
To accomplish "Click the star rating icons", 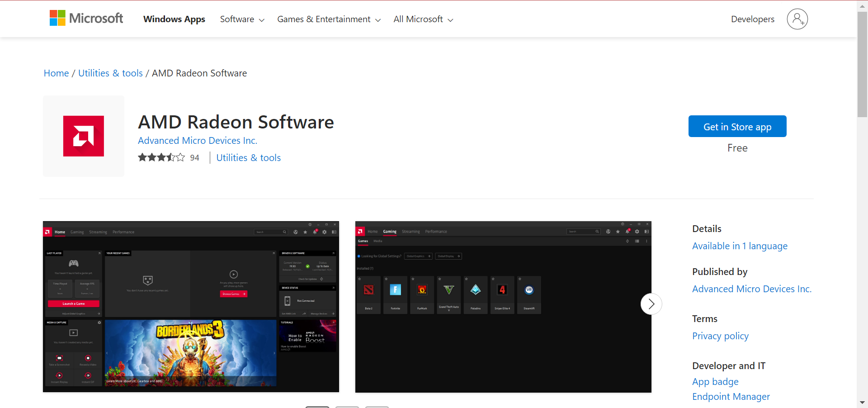I will click(x=161, y=157).
